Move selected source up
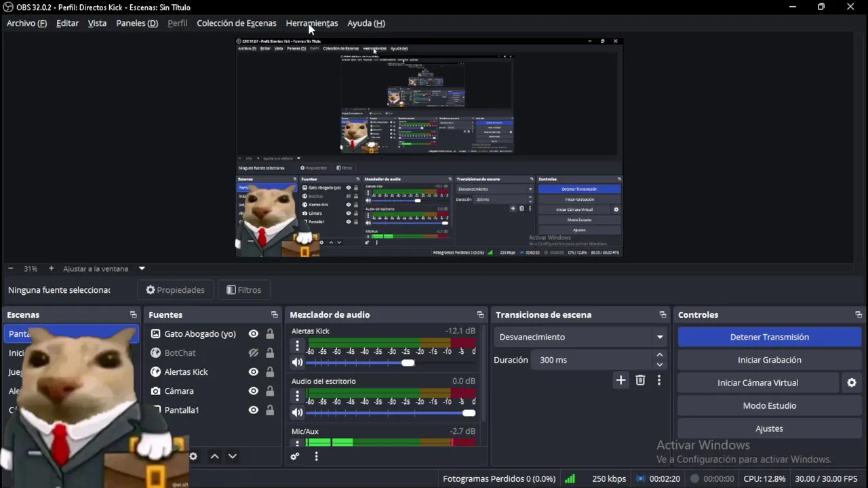The height and width of the screenshot is (488, 868). (214, 457)
